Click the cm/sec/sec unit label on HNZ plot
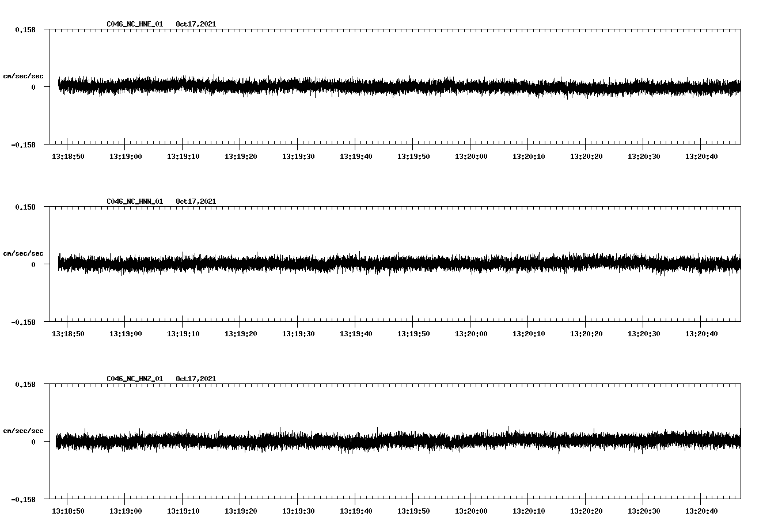The width and height of the screenshot is (782, 532). pos(23,431)
